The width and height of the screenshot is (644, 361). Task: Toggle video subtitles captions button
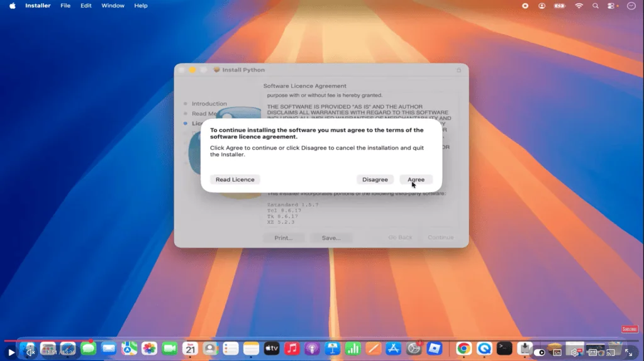click(557, 352)
